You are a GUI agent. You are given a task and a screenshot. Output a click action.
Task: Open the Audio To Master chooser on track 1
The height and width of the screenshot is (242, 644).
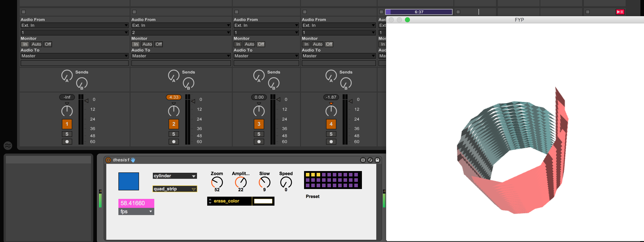[74, 56]
